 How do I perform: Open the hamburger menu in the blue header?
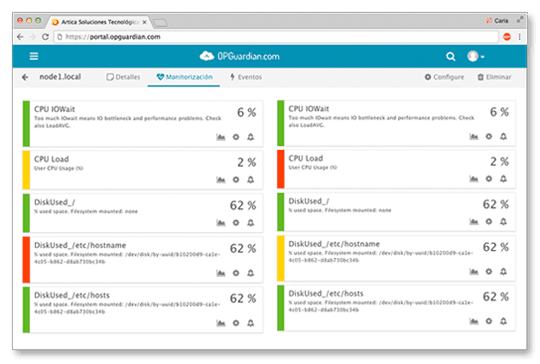(x=34, y=56)
